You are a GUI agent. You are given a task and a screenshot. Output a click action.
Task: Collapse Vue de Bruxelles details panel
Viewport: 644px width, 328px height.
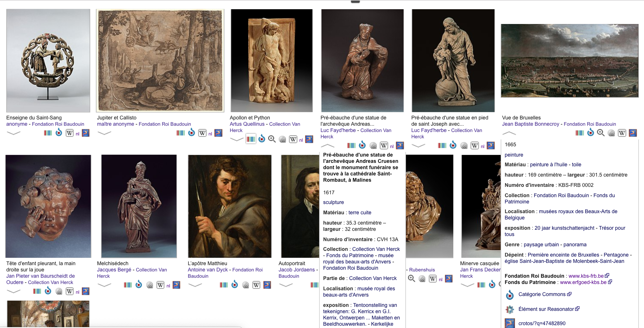coord(509,133)
